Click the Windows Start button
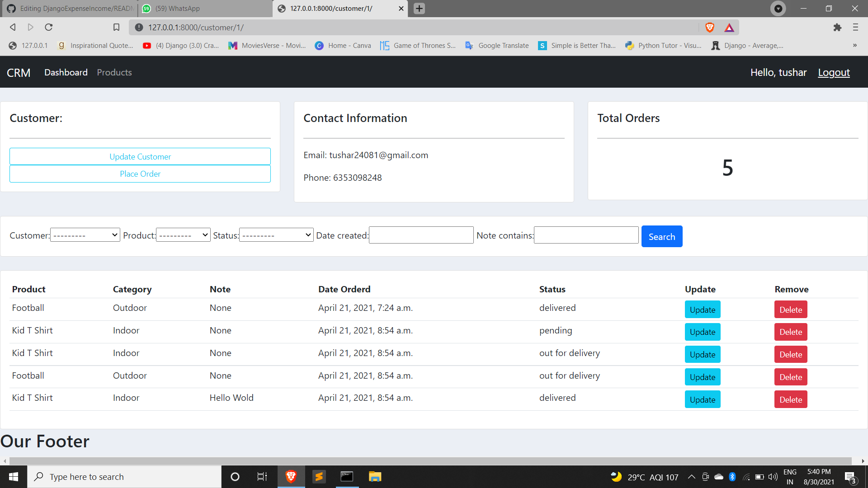This screenshot has width=868, height=488. click(x=13, y=477)
